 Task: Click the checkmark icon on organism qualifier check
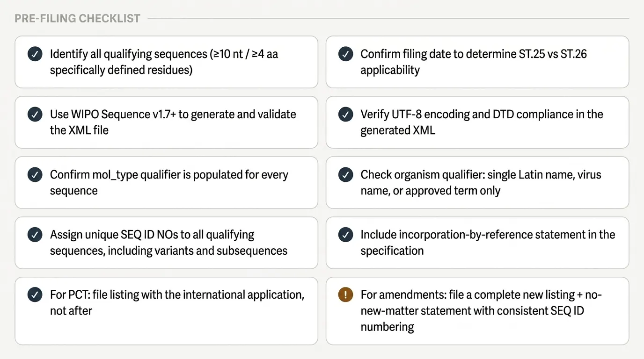coord(345,174)
